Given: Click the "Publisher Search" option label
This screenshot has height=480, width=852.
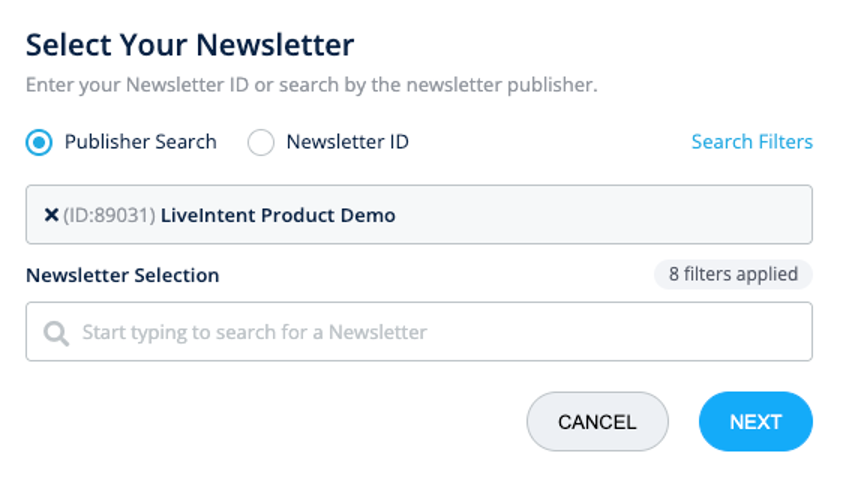Looking at the screenshot, I should 140,142.
